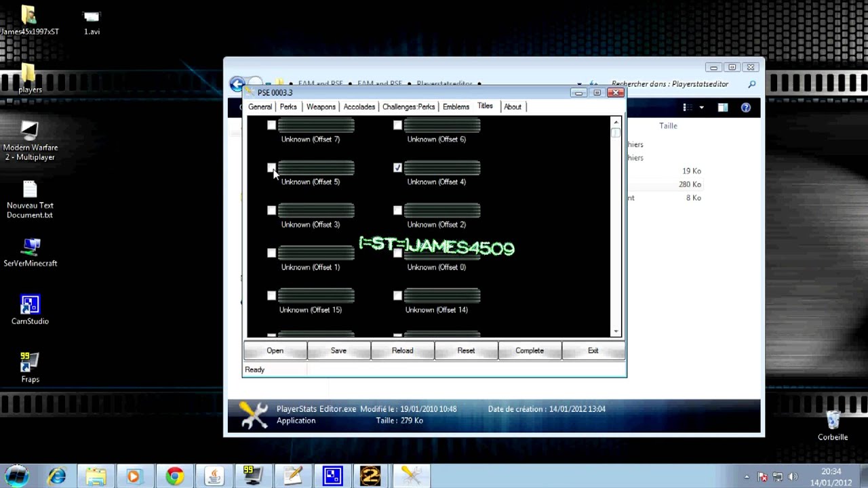
Task: Switch to Fraps in the taskbar
Action: pyautogui.click(x=253, y=476)
